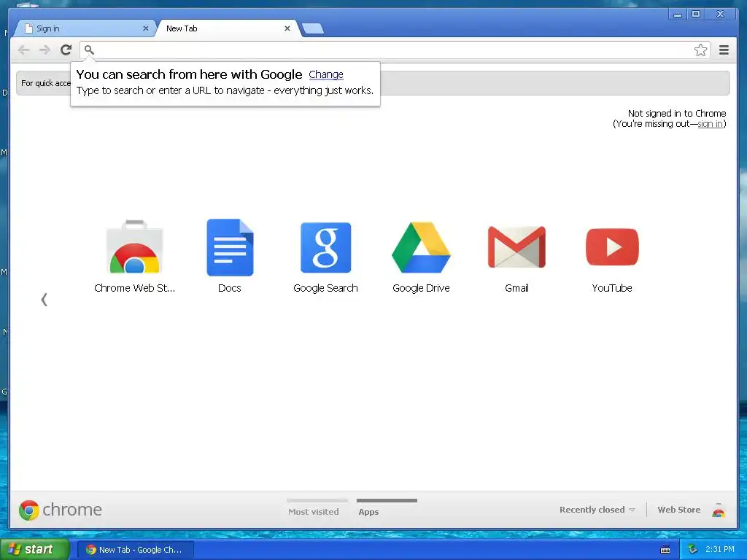747x560 pixels.
Task: Go back using the back arrow
Action: [23, 50]
